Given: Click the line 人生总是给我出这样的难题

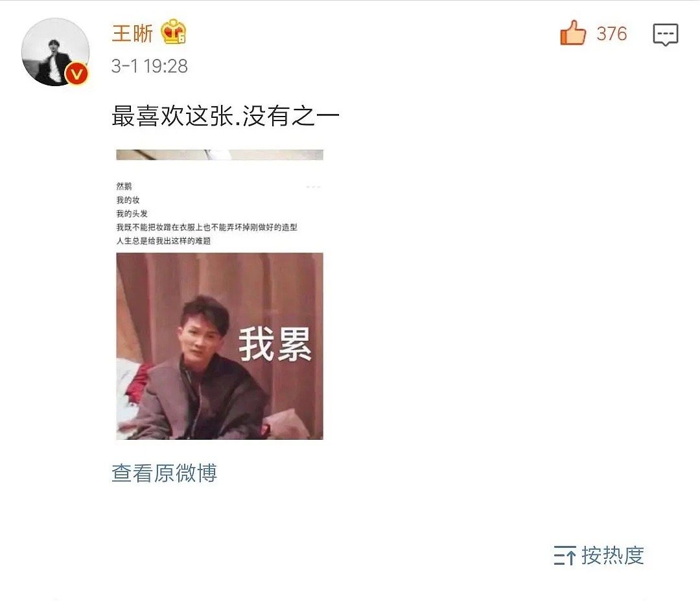Looking at the screenshot, I should 163,241.
